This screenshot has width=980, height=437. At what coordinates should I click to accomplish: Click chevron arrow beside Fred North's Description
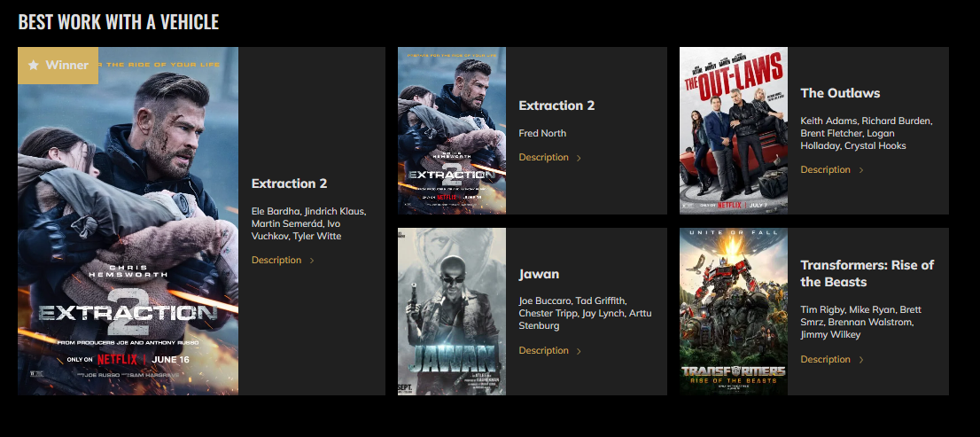point(579,158)
